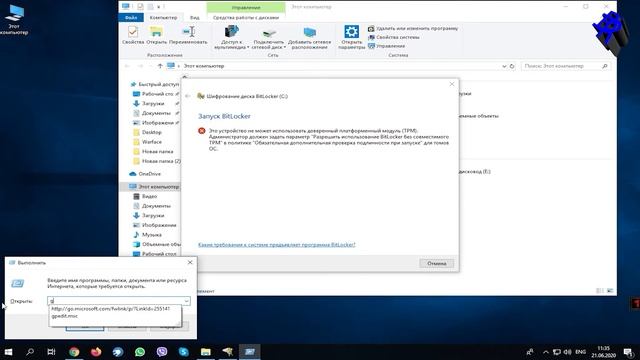Click Отмена in BitLocker dialog
640x360 pixels.
436,263
